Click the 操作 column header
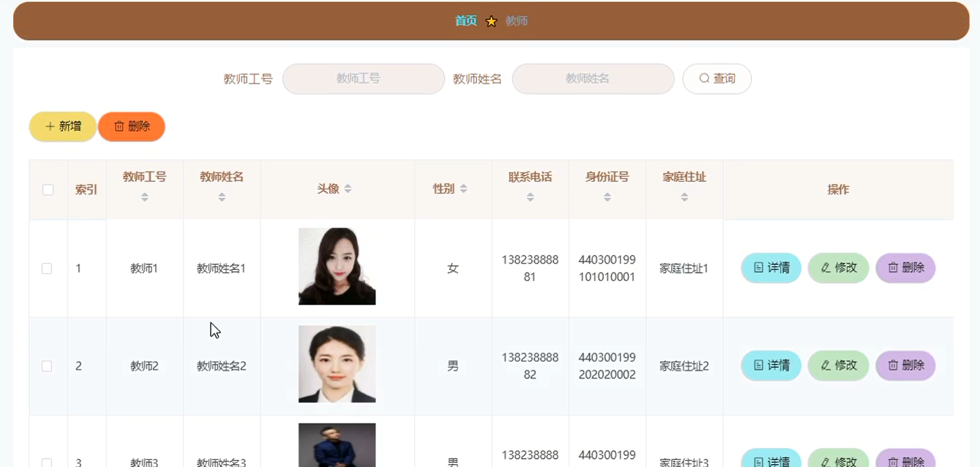Viewport: 980px width, 467px height. coord(838,190)
